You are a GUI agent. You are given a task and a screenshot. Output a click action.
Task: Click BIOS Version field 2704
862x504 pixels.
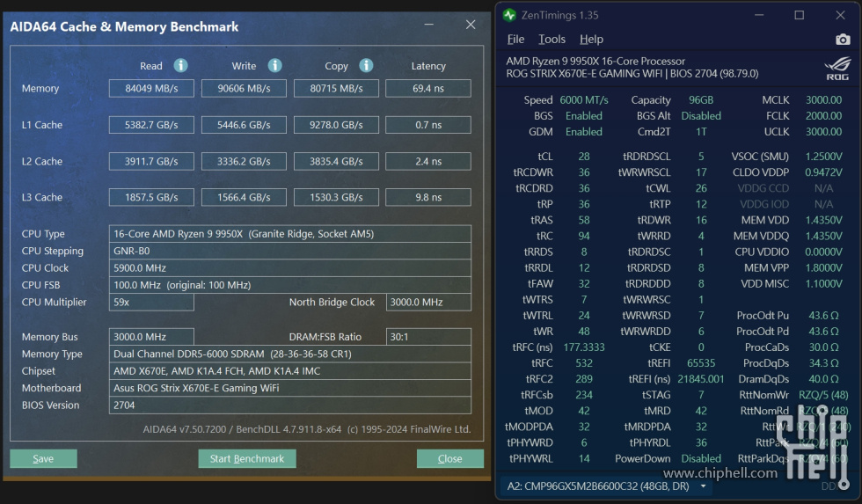pyautogui.click(x=289, y=405)
